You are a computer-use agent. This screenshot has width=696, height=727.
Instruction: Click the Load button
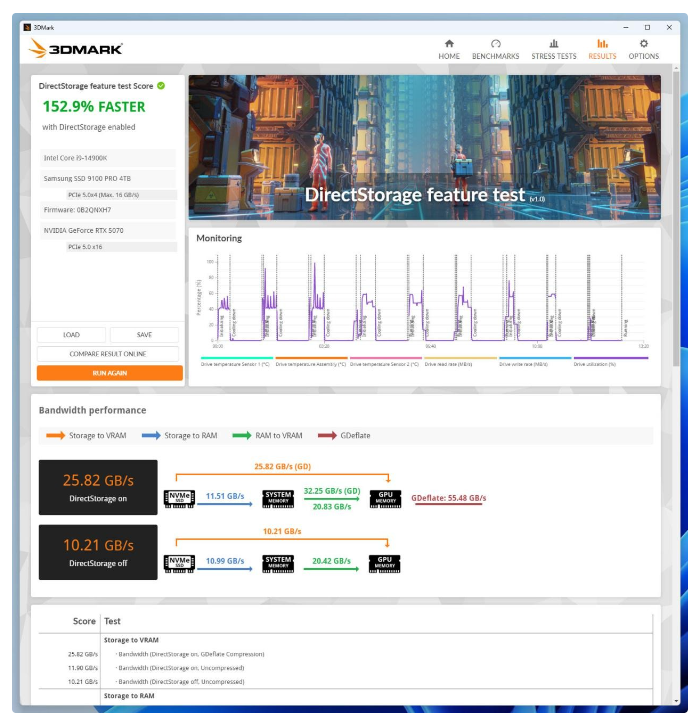[x=71, y=335]
